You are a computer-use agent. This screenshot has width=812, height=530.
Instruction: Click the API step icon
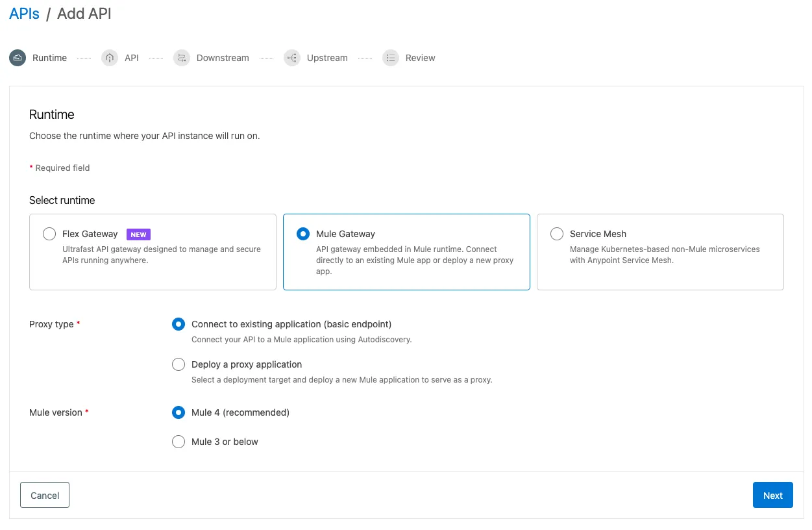pyautogui.click(x=110, y=58)
